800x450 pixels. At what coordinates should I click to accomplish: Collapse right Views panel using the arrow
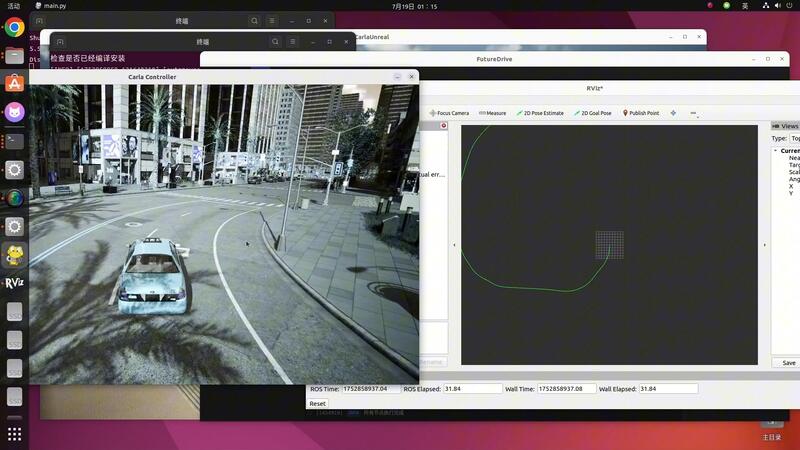[765, 245]
